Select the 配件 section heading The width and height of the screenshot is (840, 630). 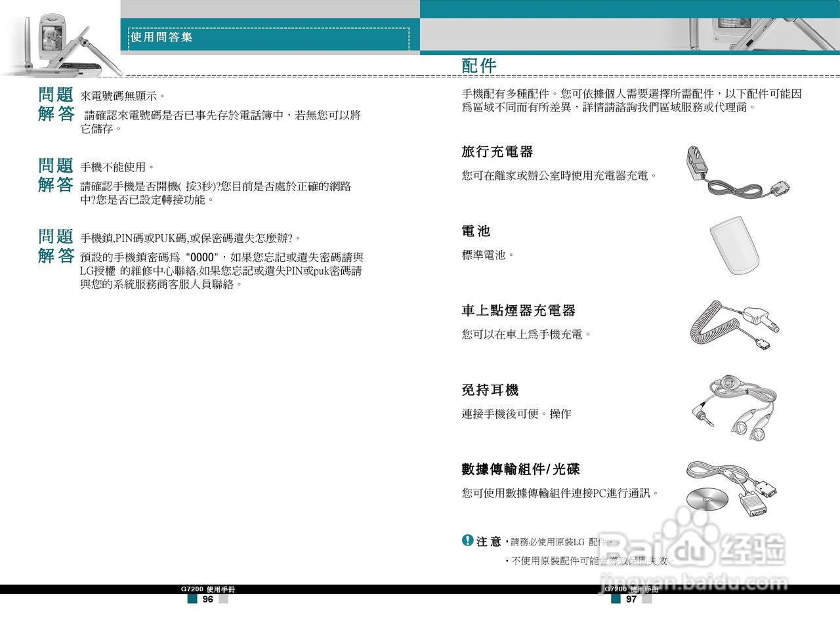[478, 65]
